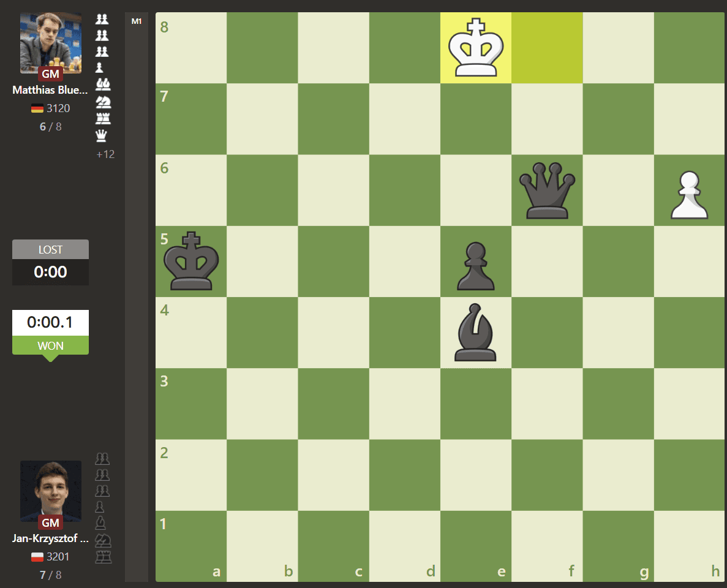Select the black queen on f6
Viewport: 727px width, 588px height.
(547, 190)
